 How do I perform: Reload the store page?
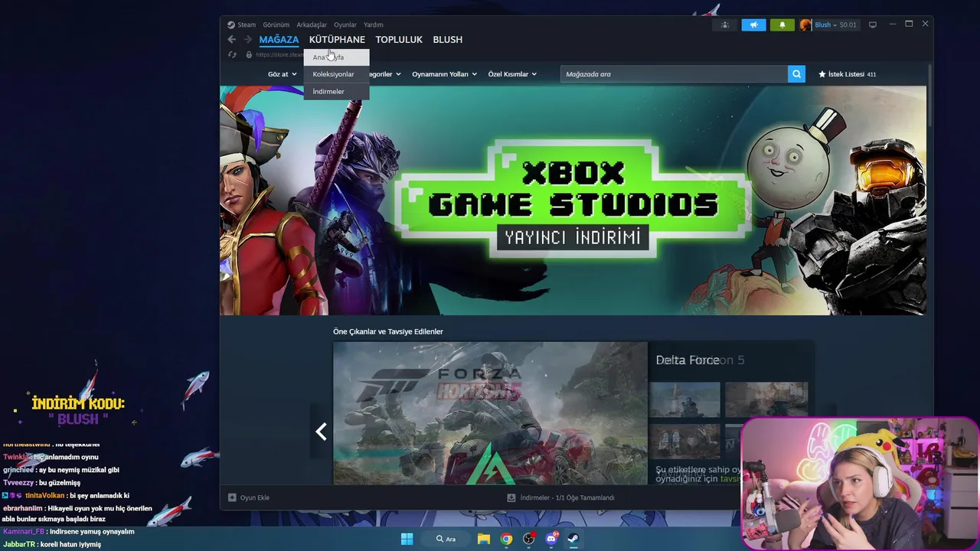click(232, 54)
